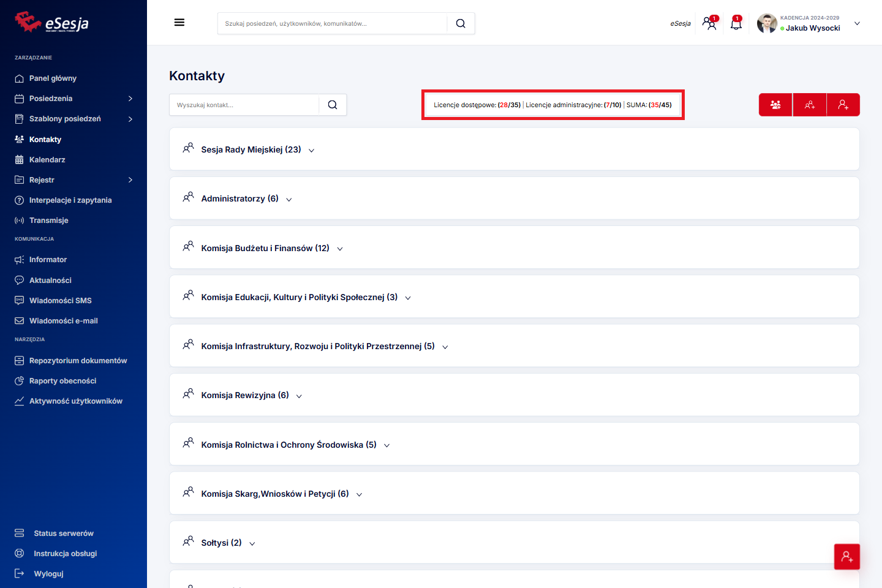Open Transmisje in sidebar
The width and height of the screenshot is (882, 588).
(49, 221)
